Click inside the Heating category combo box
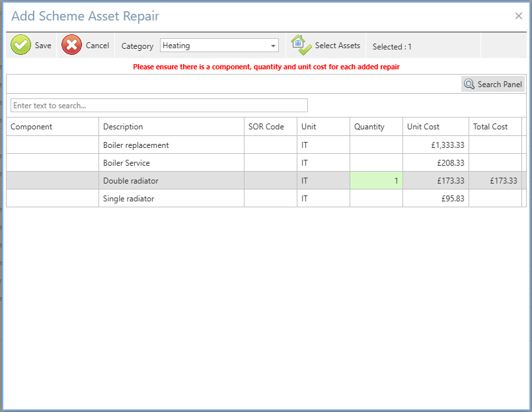The height and width of the screenshot is (412, 532). tap(213, 46)
